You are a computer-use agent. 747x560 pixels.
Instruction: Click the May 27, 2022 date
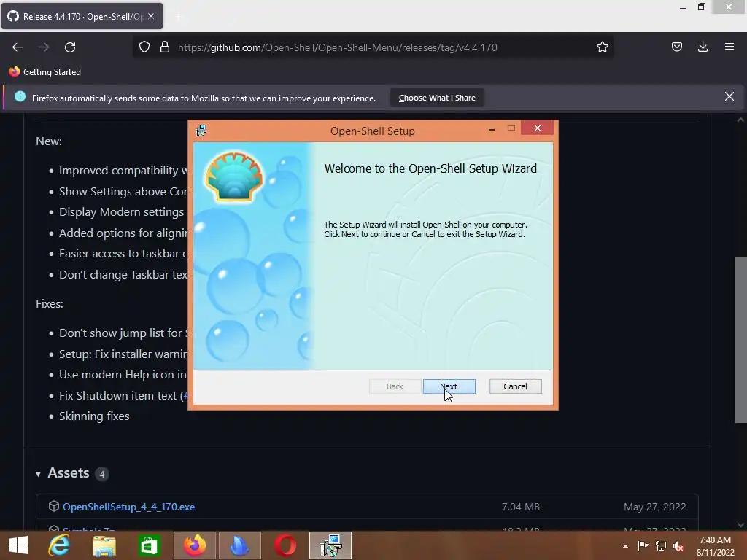click(654, 507)
